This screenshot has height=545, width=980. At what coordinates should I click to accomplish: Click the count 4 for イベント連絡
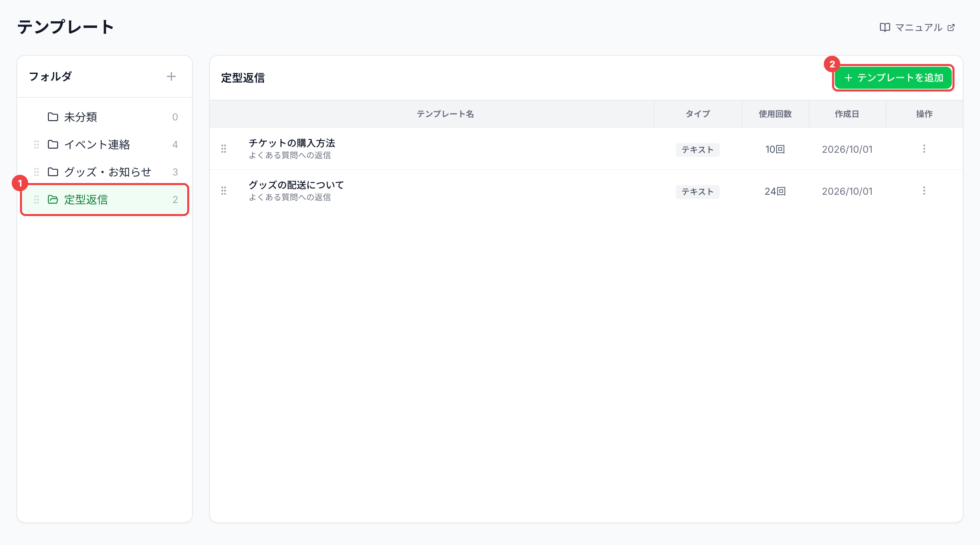point(175,145)
